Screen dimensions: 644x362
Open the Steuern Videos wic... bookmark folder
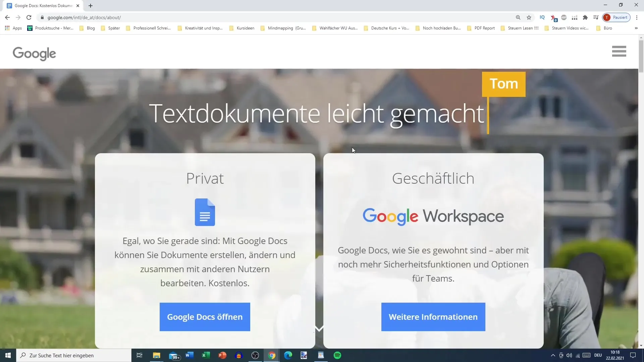point(567,28)
